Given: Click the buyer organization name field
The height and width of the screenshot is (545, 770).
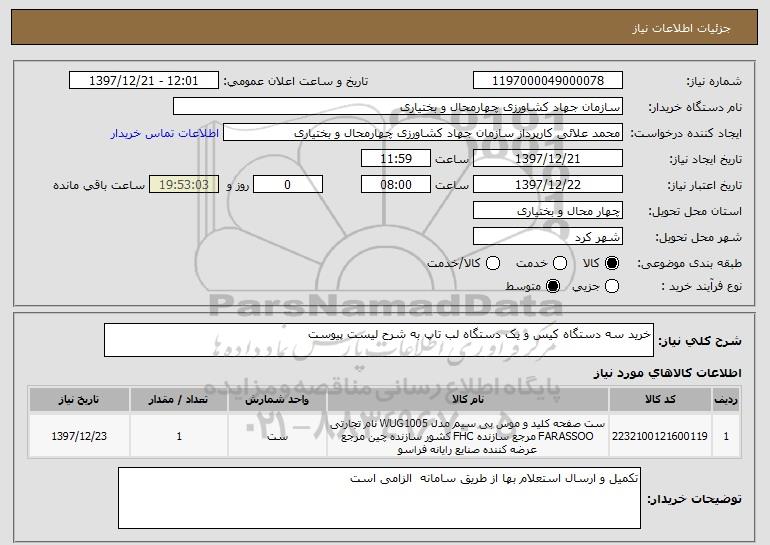Looking at the screenshot, I should (x=398, y=107).
